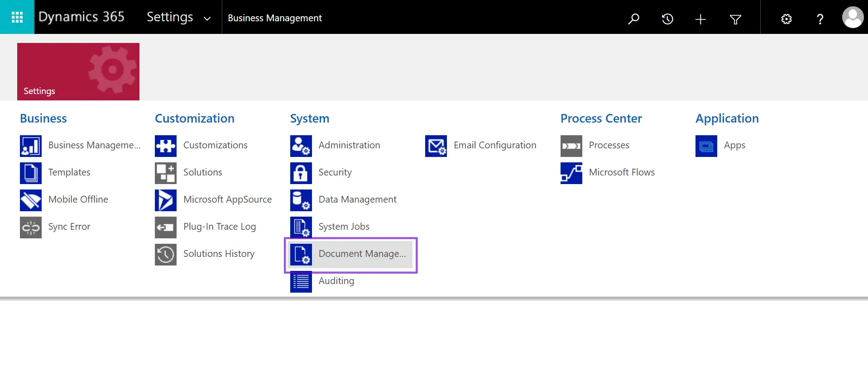
Task: Open recently viewed items history icon
Action: click(x=667, y=19)
